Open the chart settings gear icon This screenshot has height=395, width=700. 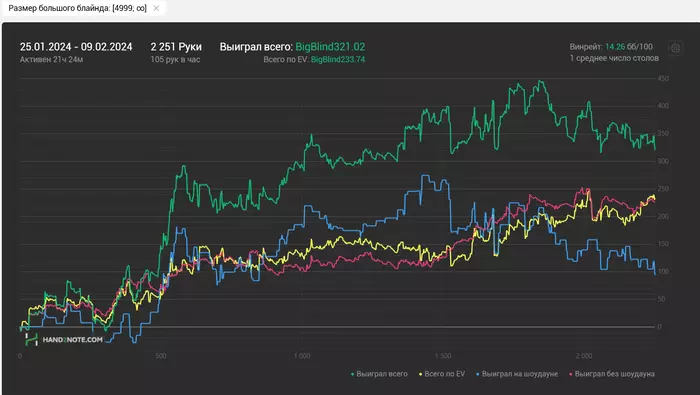[x=675, y=48]
